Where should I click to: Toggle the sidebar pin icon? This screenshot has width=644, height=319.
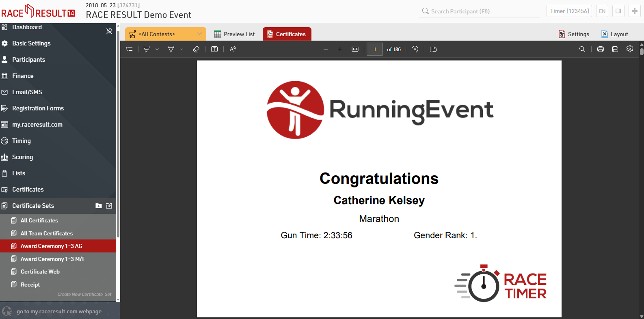109,31
